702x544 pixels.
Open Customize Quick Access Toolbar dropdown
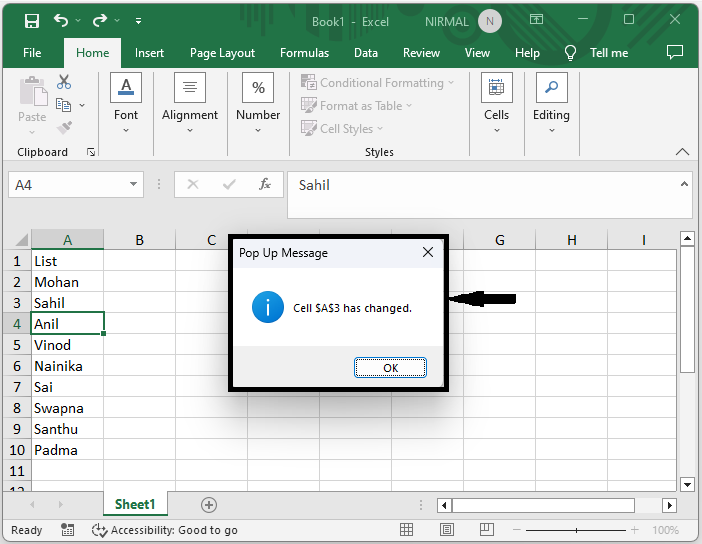tap(138, 20)
